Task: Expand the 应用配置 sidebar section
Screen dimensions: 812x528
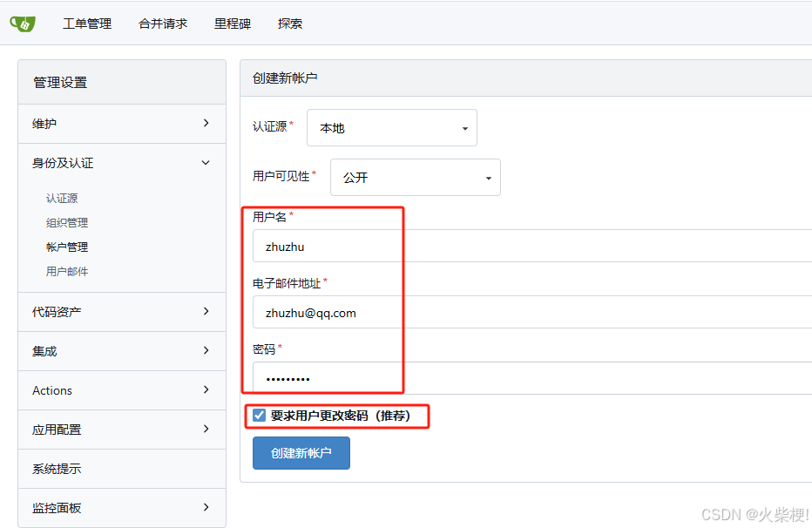Action: click(x=122, y=430)
